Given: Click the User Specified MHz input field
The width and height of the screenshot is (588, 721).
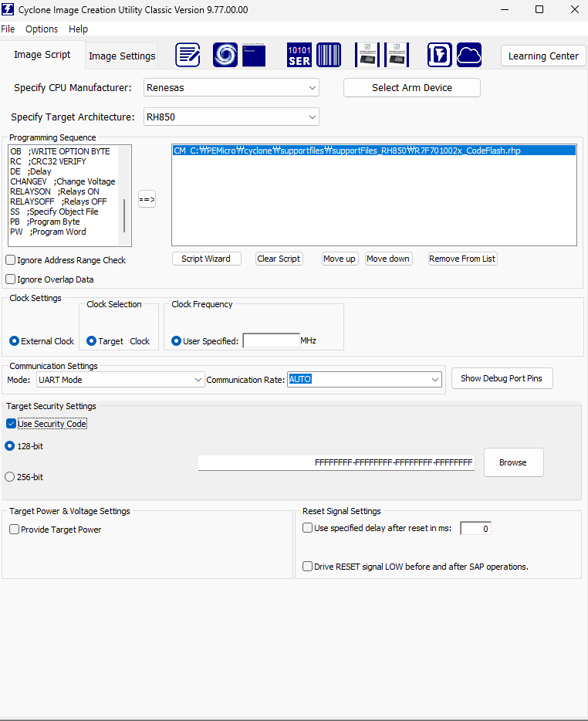Looking at the screenshot, I should 272,340.
